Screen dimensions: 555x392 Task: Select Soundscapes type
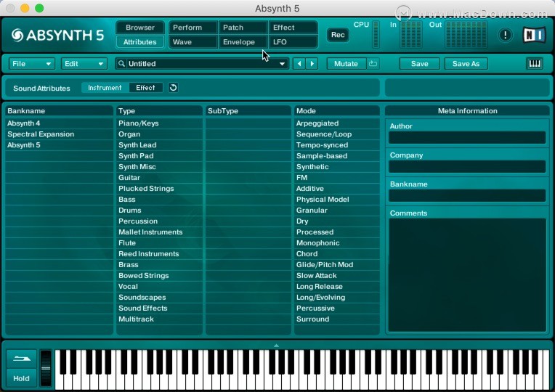coord(159,297)
